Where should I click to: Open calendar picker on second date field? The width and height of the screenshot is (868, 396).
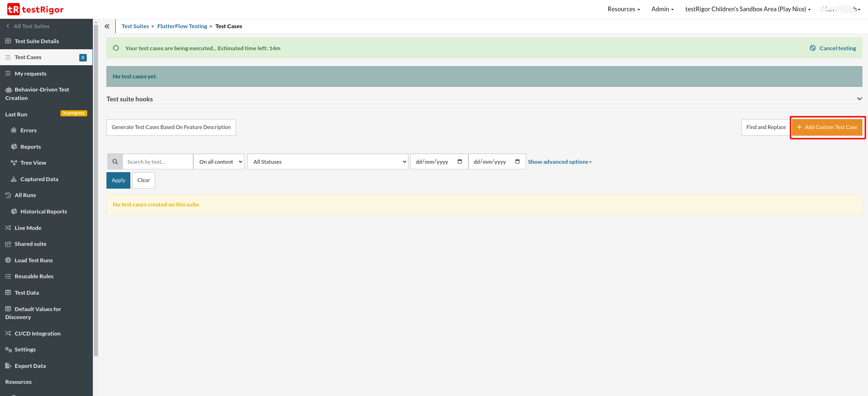coord(517,162)
